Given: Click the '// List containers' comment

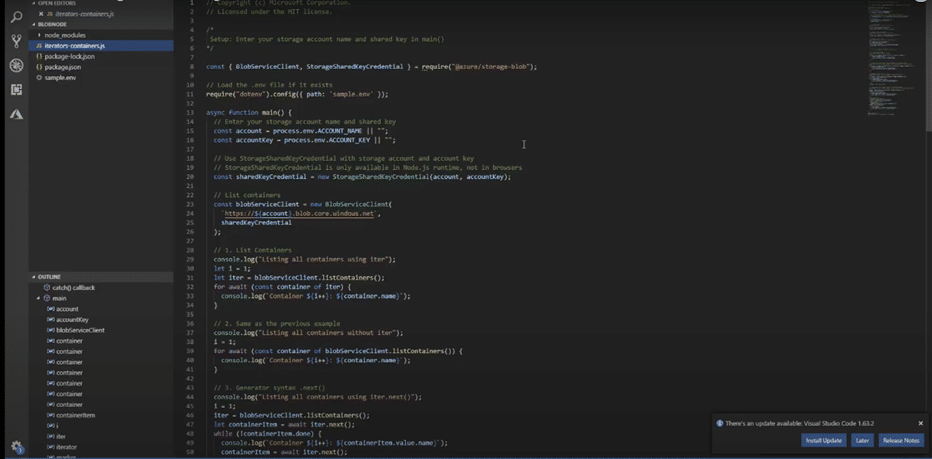Looking at the screenshot, I should tap(247, 195).
